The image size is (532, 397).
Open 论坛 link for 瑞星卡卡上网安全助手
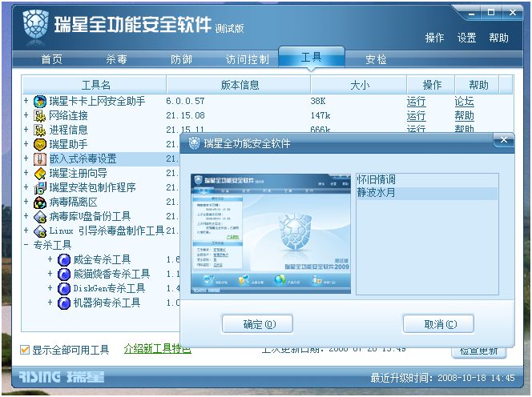[464, 102]
